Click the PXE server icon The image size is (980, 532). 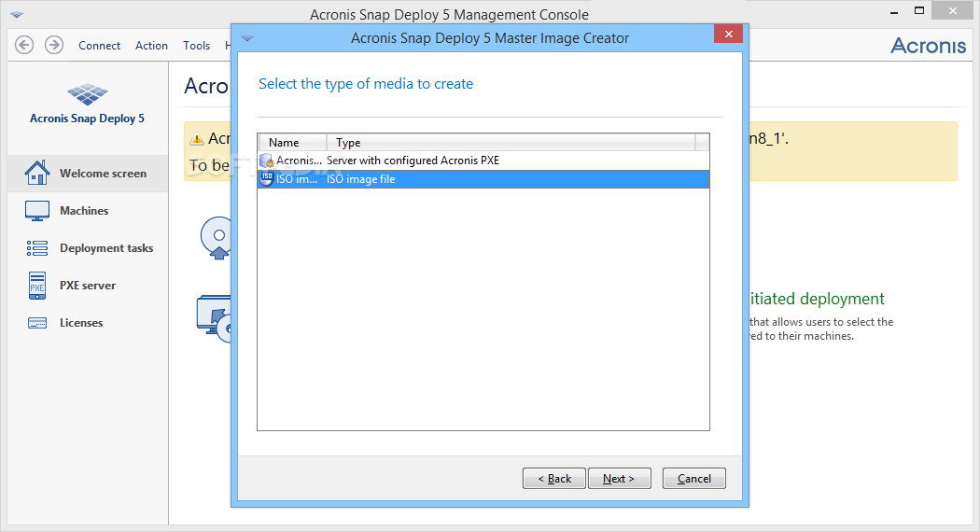point(37,286)
